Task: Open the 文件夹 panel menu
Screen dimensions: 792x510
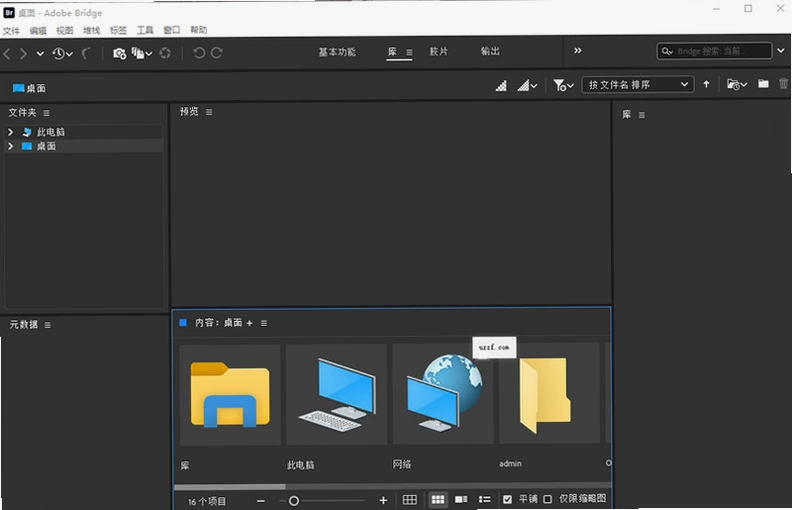Action: tap(46, 113)
